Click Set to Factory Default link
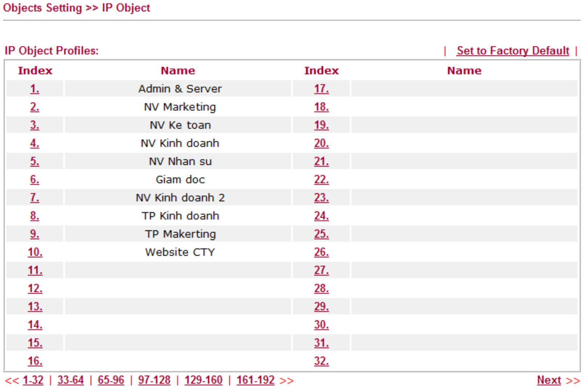 point(513,50)
